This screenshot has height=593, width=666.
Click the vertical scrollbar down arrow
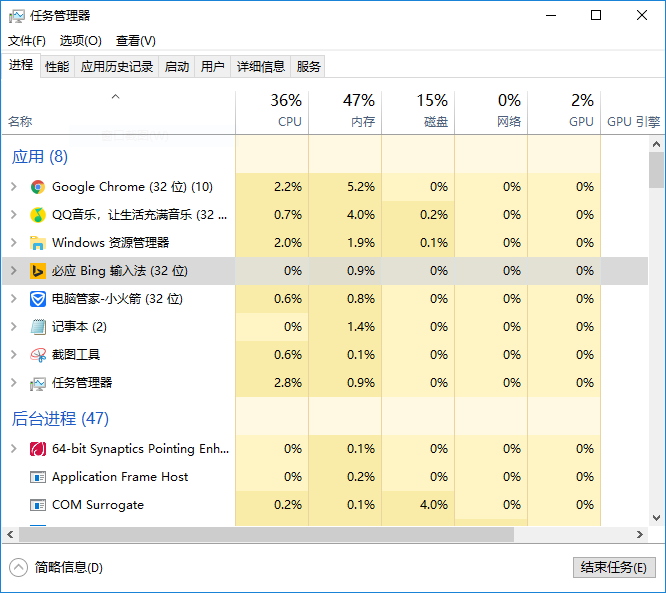point(656,518)
